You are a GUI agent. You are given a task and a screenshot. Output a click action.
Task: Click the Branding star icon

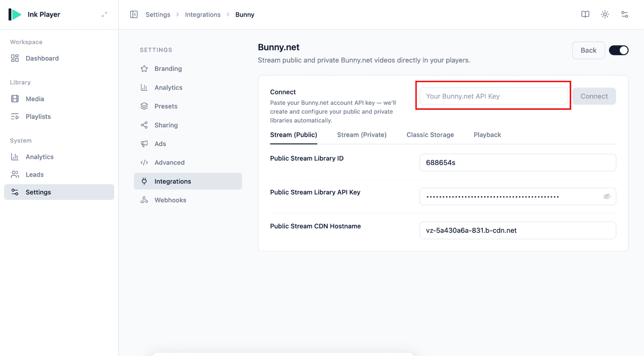point(144,69)
